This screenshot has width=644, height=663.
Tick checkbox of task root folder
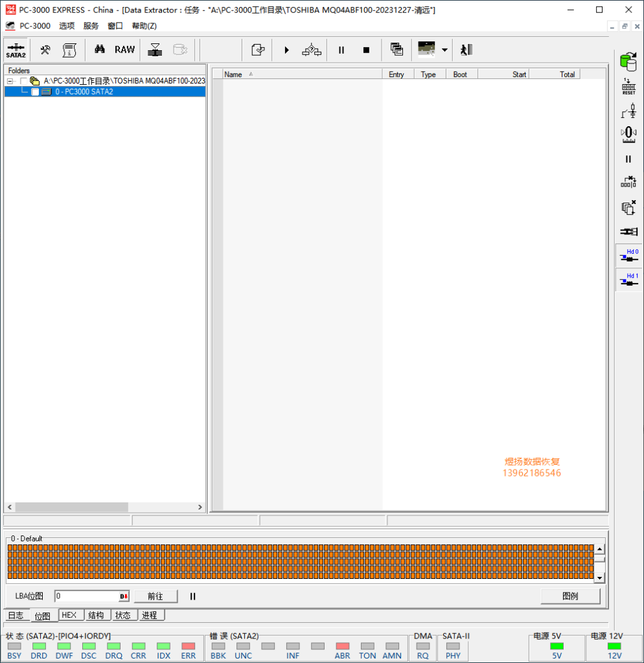24,81
